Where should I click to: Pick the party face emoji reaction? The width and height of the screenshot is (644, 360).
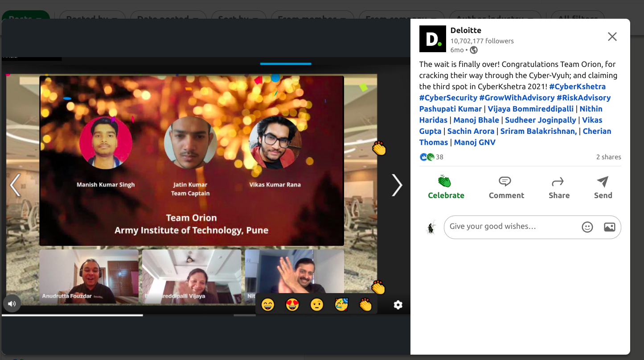pyautogui.click(x=341, y=305)
